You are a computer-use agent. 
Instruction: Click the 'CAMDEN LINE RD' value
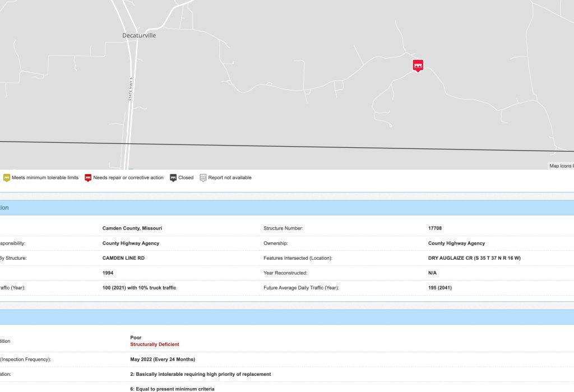[124, 258]
